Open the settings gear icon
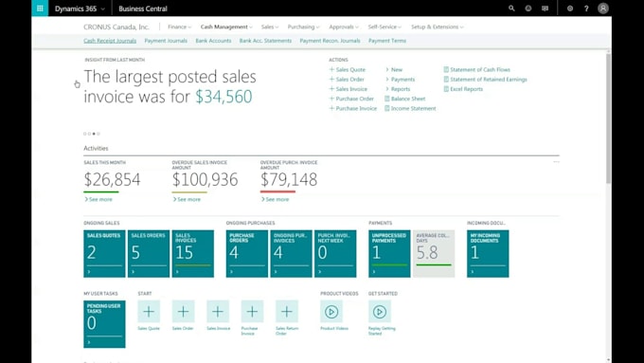 pyautogui.click(x=570, y=9)
